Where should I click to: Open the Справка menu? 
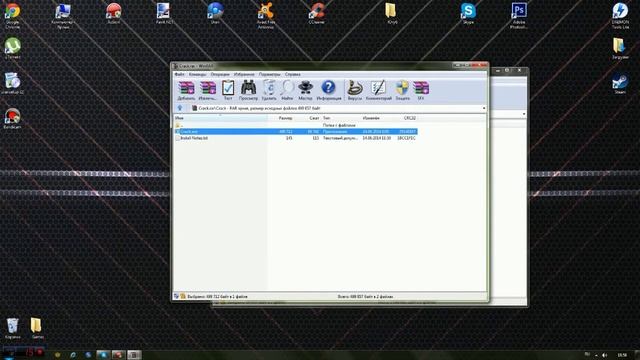293,74
